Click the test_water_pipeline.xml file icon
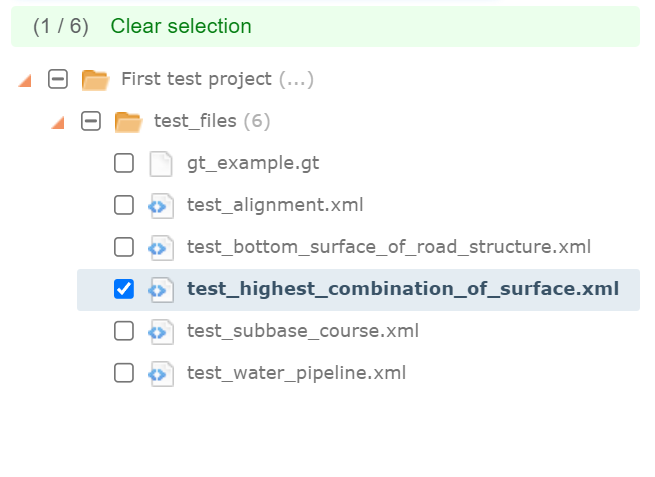655x477 pixels. pos(160,374)
